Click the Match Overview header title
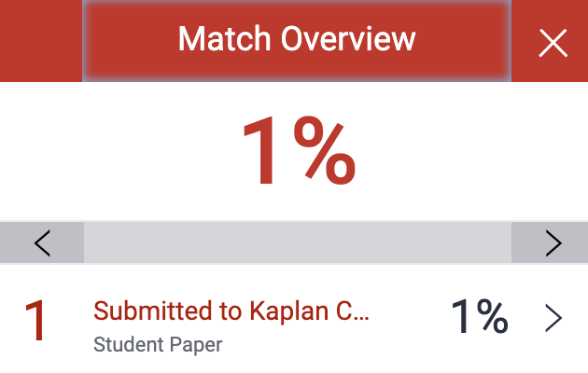 pos(297,40)
